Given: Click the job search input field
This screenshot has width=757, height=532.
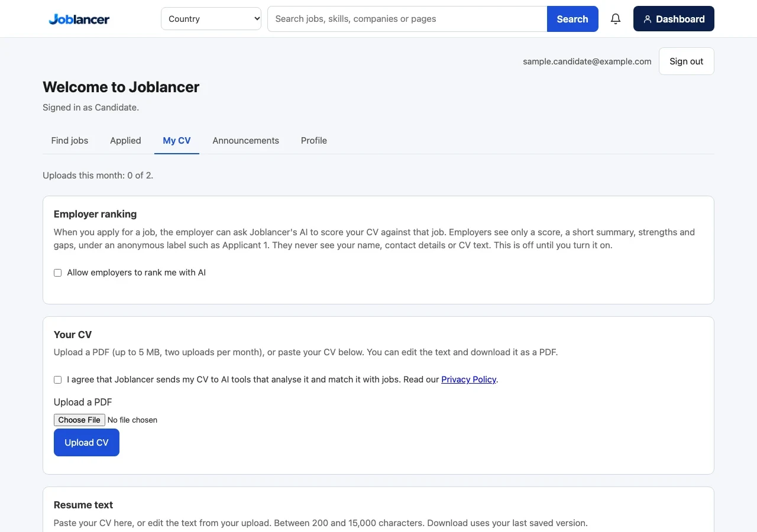Looking at the screenshot, I should 407,19.
